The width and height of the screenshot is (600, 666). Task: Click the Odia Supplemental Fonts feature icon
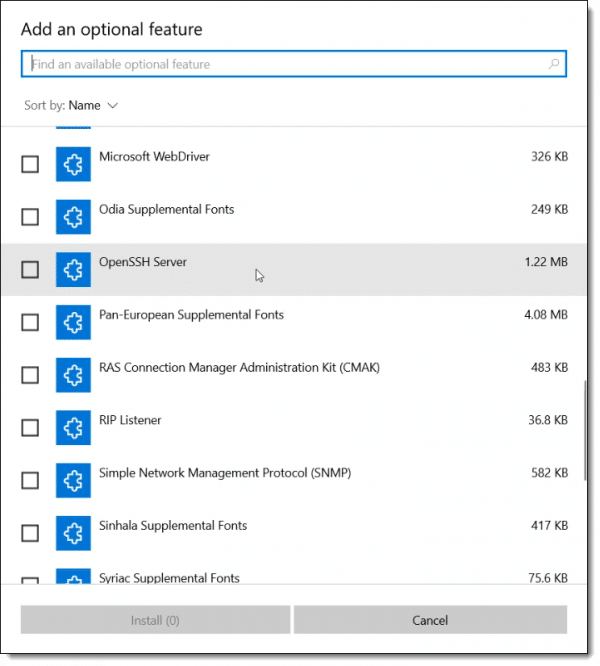(x=73, y=217)
